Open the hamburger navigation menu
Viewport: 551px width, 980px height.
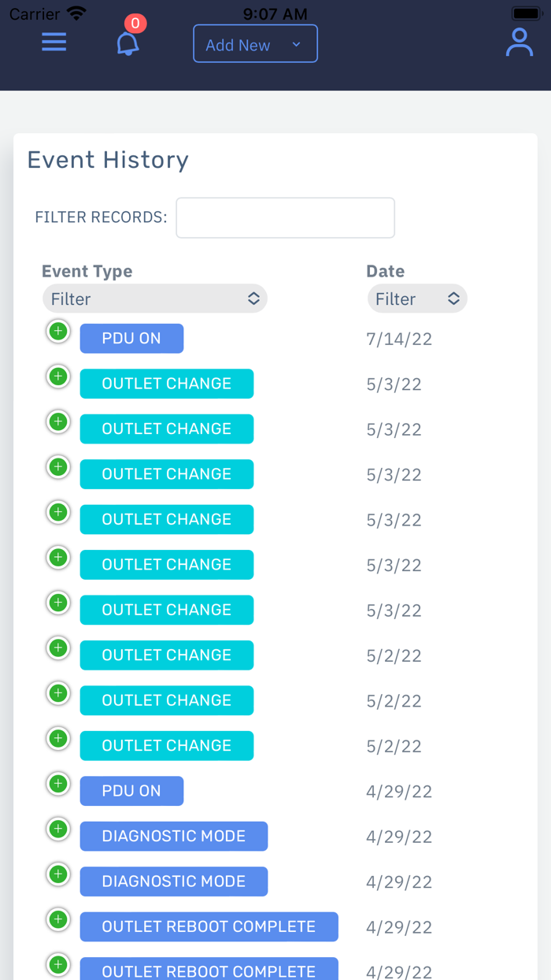[54, 43]
